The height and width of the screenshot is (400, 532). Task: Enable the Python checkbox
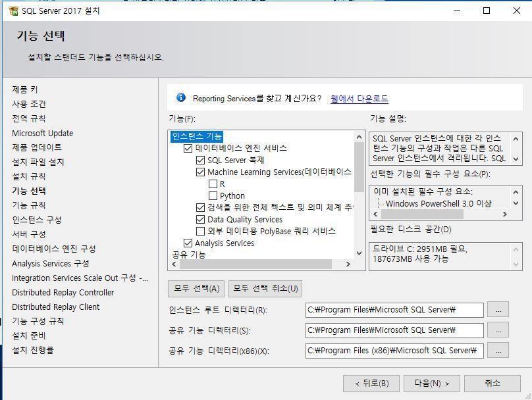click(213, 195)
